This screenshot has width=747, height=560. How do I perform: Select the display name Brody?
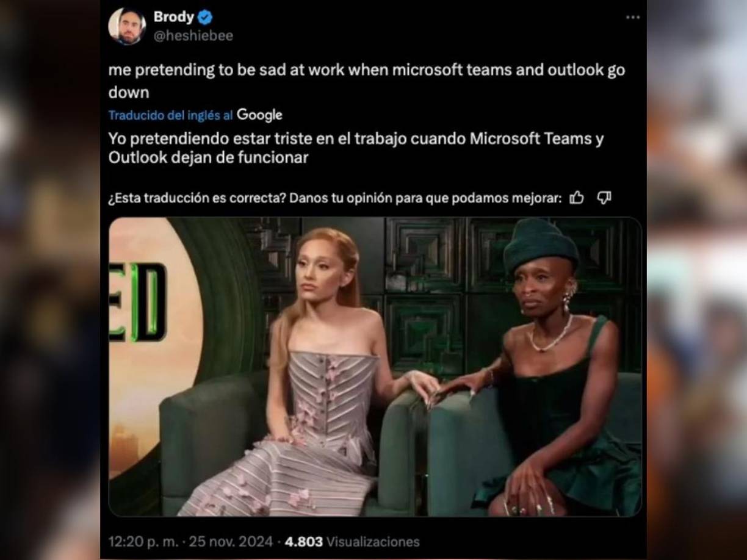pyautogui.click(x=172, y=17)
